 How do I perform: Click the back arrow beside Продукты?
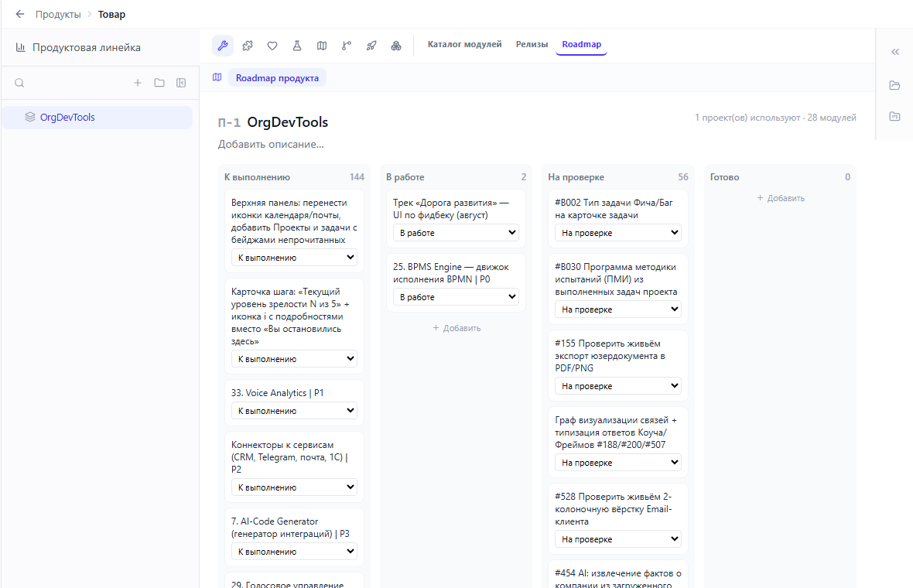coord(20,14)
